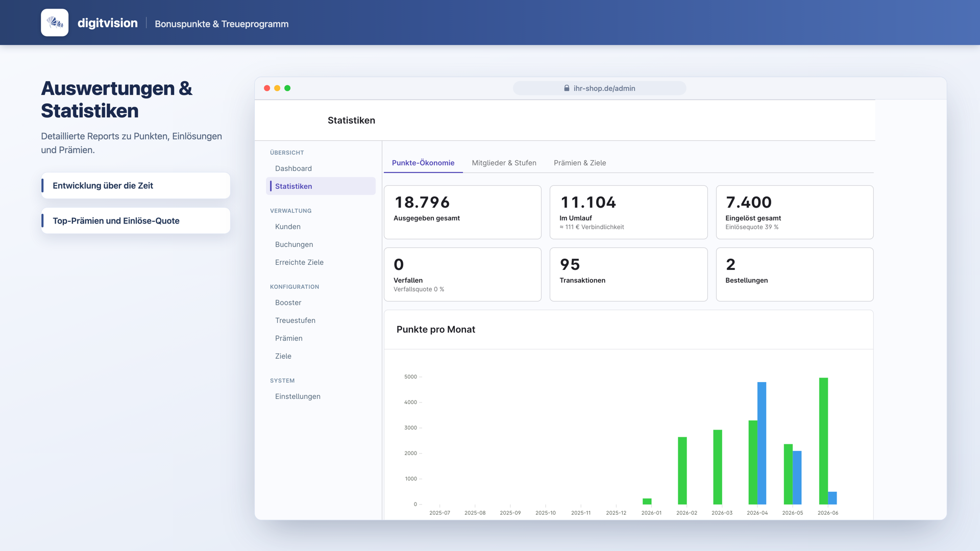The image size is (980, 551).
Task: Click the Entwicklung über die Zeit button
Action: click(136, 186)
